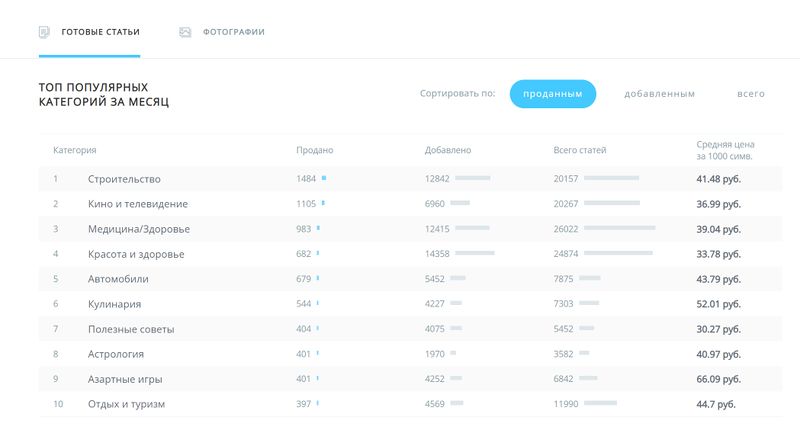Sort by добавленным
Screen dimensions: 800x430
pos(659,94)
